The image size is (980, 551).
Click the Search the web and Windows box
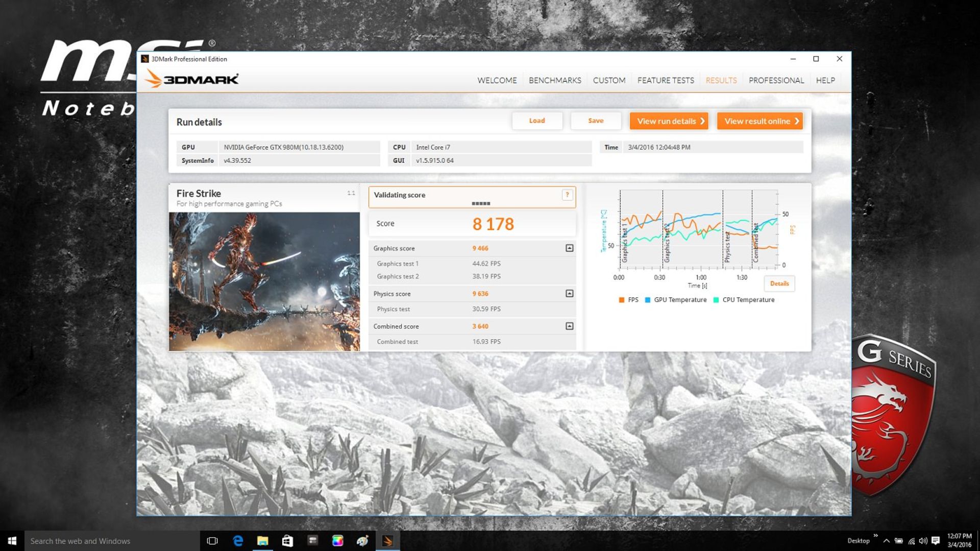click(x=112, y=541)
